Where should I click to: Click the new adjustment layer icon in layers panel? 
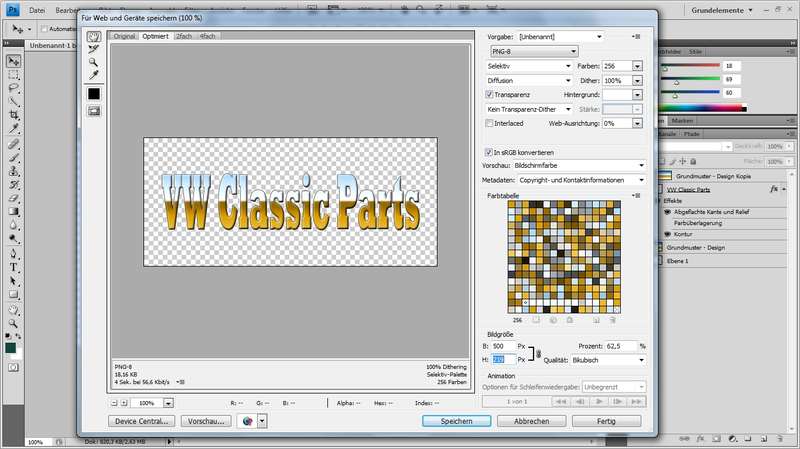point(733,439)
